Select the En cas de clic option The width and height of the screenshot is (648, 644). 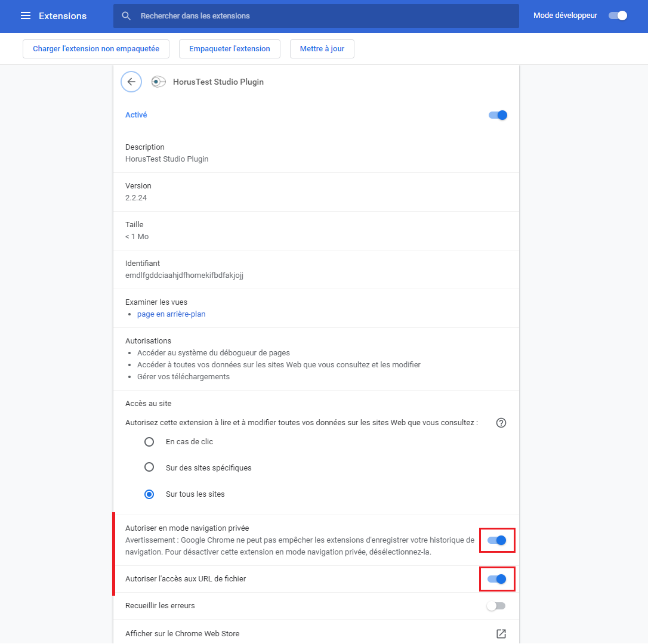point(149,442)
